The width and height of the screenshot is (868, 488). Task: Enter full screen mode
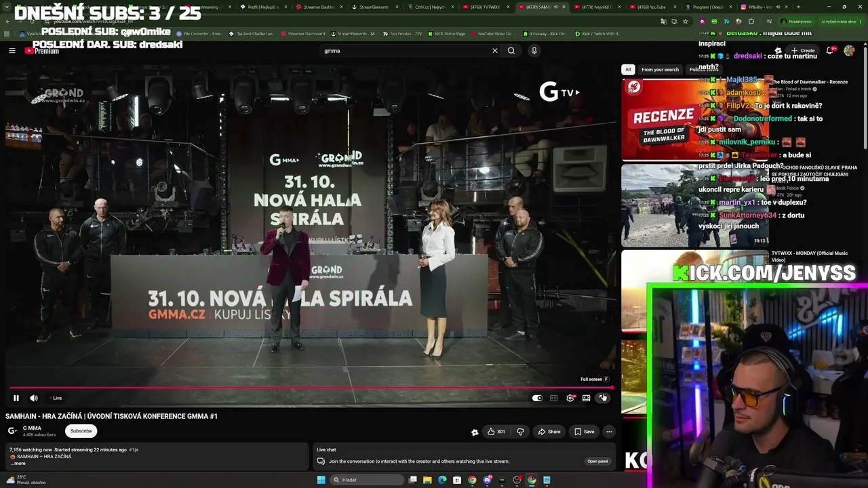click(603, 398)
